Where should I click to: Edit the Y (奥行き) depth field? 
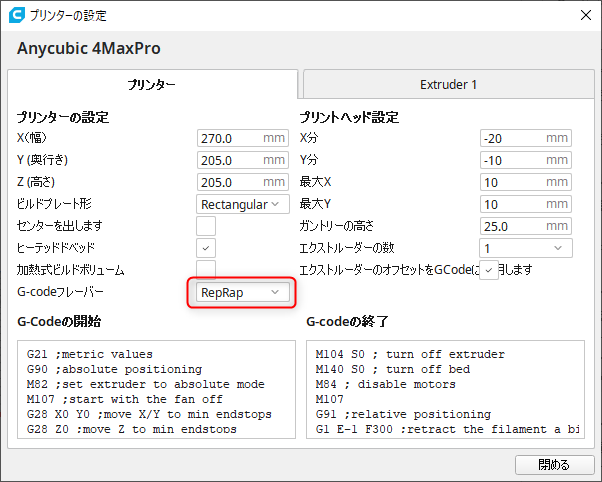point(243,160)
